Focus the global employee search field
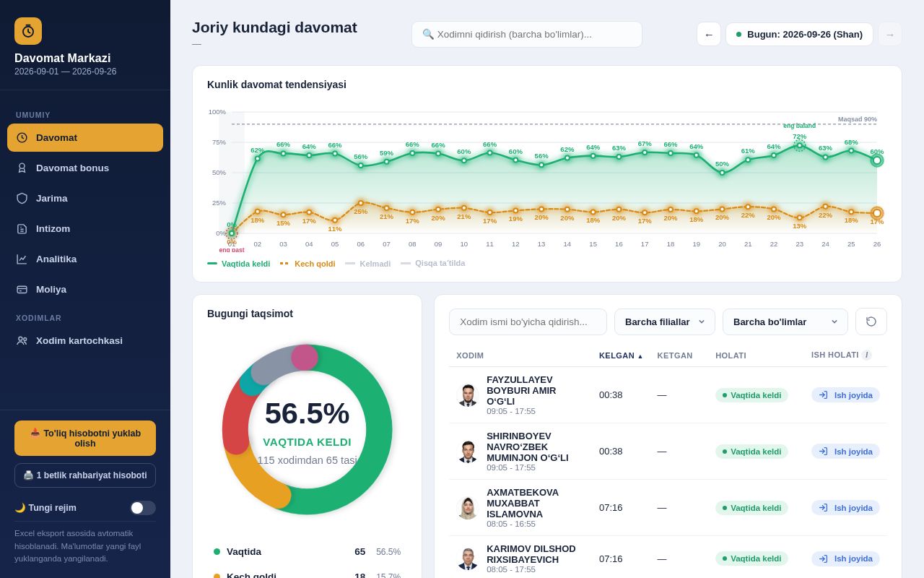This screenshot has width=924, height=578. tap(527, 34)
